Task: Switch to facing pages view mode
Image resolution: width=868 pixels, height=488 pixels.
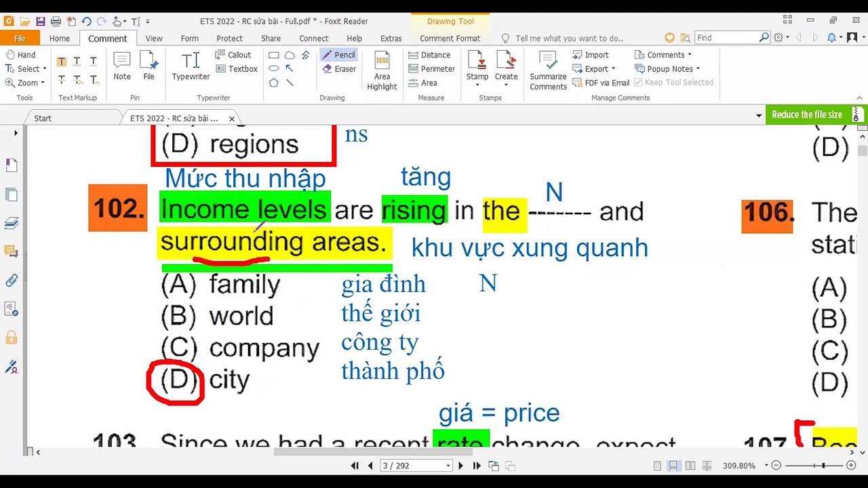Action: (690, 466)
